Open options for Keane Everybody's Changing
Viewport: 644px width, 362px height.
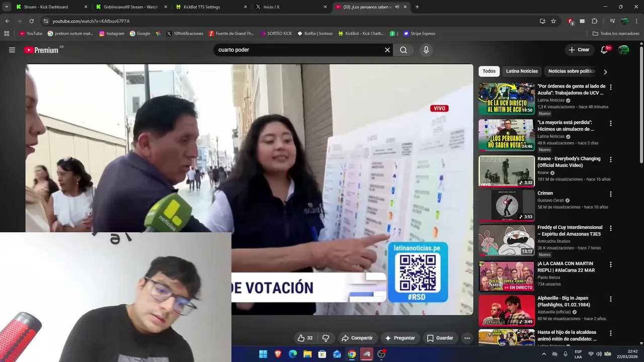611,159
